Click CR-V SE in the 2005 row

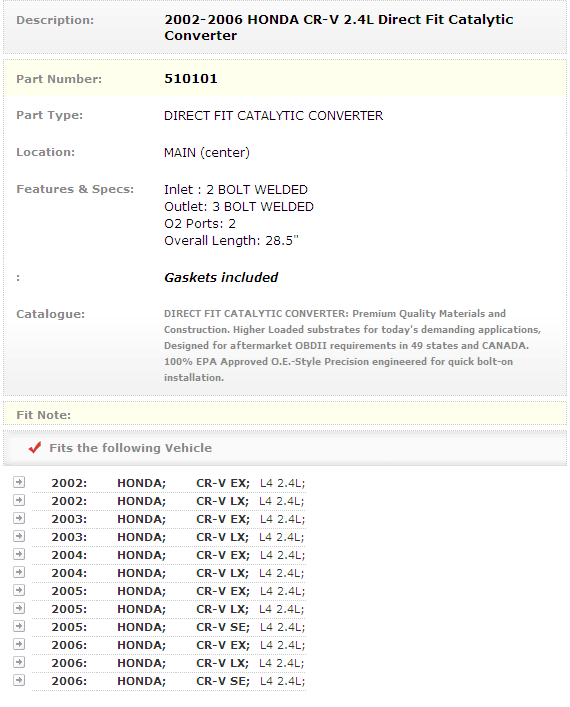(223, 627)
